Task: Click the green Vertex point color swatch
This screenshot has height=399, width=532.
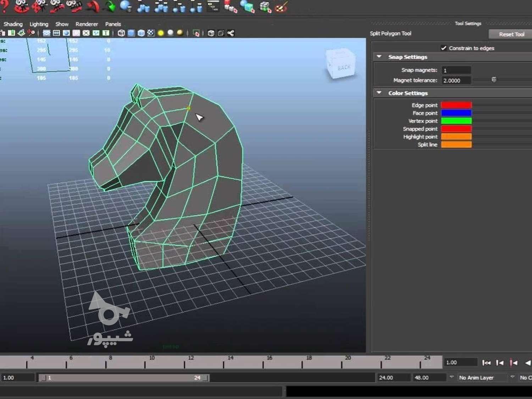Action: click(456, 121)
